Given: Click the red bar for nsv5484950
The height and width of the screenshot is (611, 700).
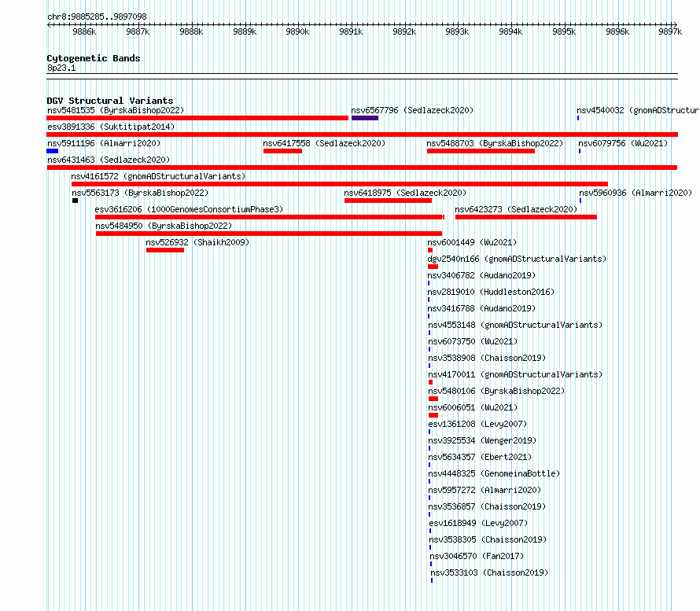Looking at the screenshot, I should 269,234.
